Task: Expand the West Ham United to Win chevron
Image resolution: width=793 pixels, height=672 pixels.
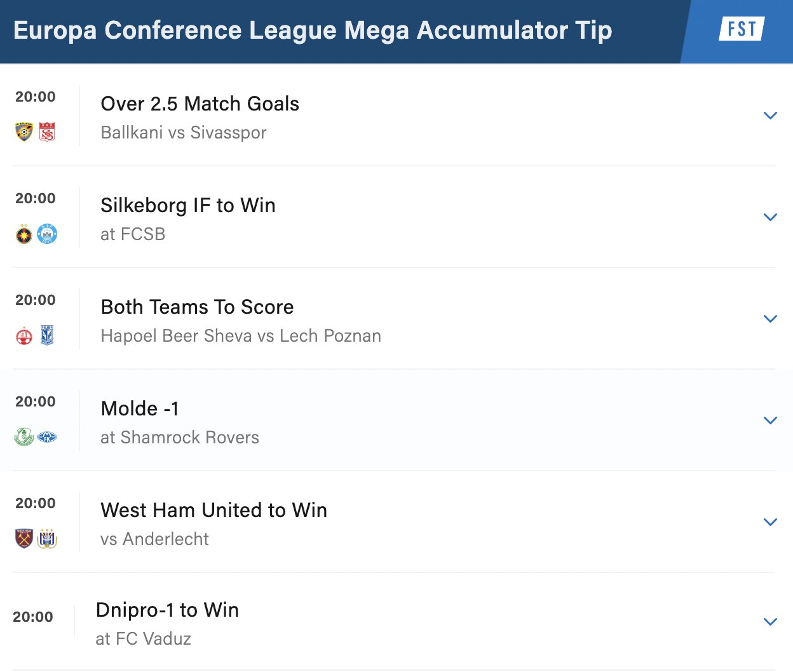Action: (x=770, y=522)
